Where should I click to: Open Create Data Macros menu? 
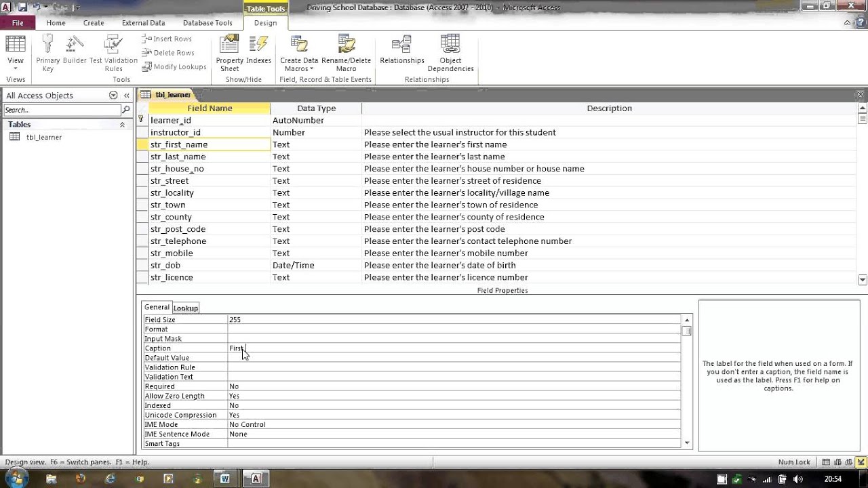click(x=299, y=53)
